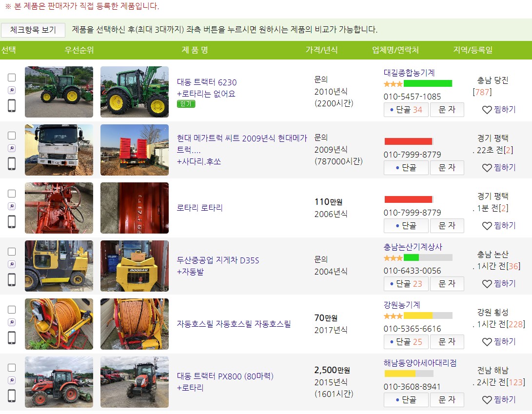Open seller 대길종합농기계 page
532x414 pixels.
409,73
